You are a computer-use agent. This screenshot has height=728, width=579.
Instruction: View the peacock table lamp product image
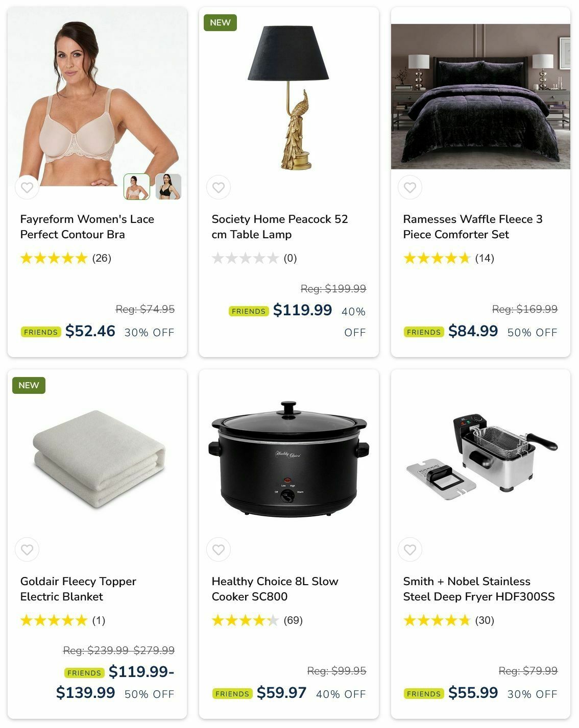(288, 97)
